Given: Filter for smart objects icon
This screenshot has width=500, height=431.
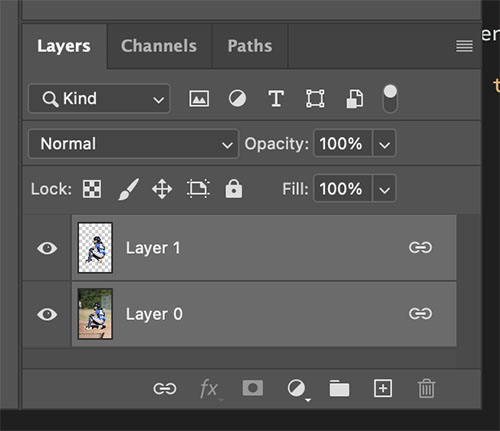Looking at the screenshot, I should point(355,99).
